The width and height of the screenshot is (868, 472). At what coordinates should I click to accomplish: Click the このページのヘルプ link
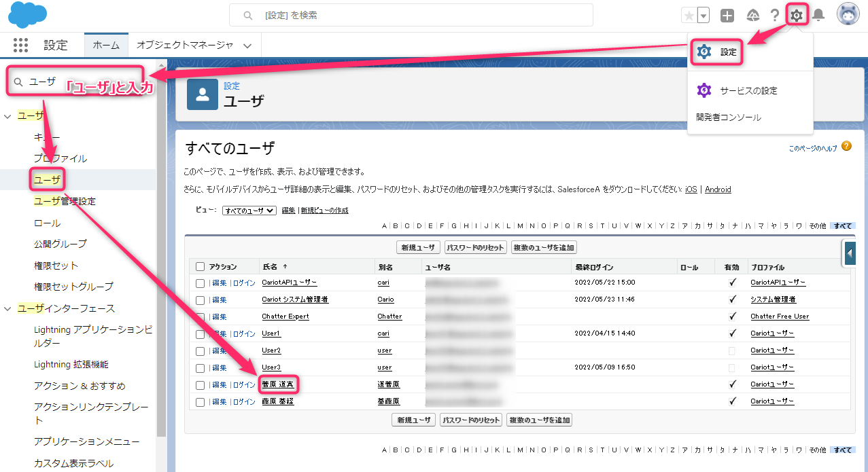point(813,148)
